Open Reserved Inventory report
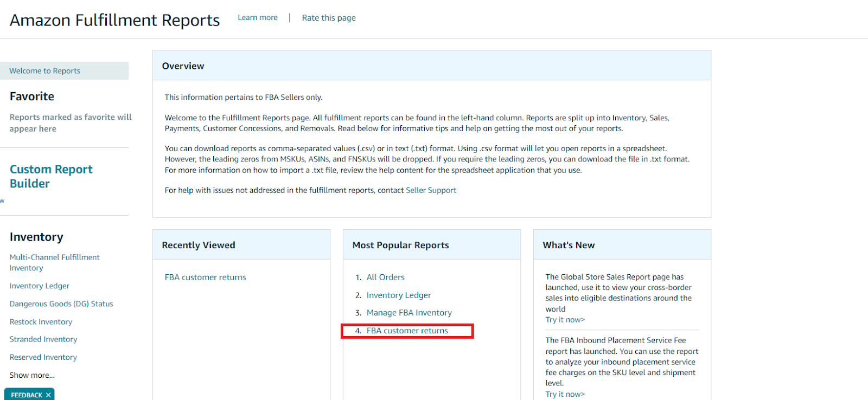The width and height of the screenshot is (868, 400). click(x=43, y=357)
